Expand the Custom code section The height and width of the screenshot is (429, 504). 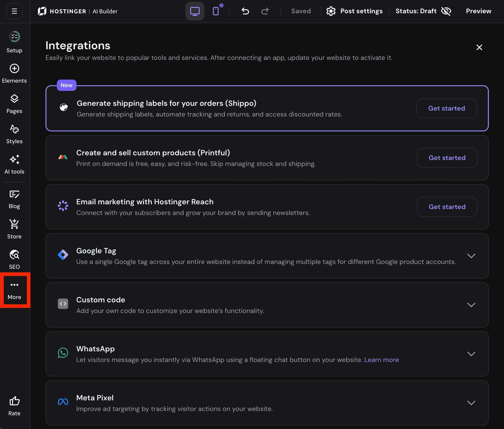(471, 305)
